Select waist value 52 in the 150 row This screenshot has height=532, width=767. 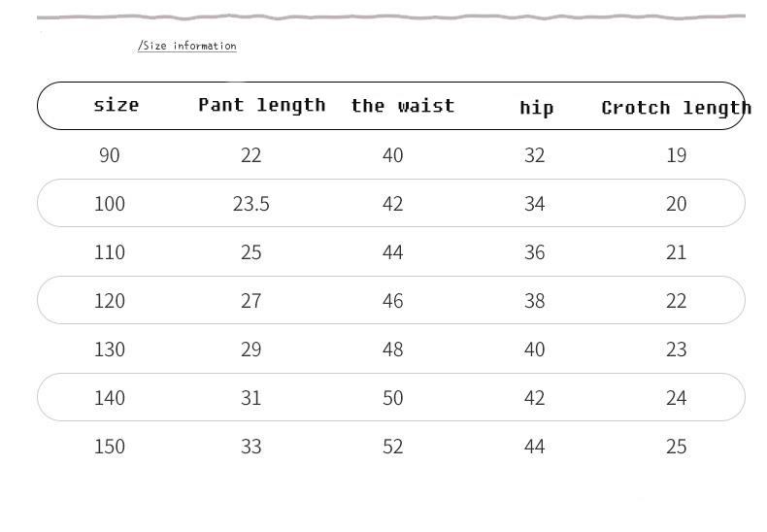(393, 447)
